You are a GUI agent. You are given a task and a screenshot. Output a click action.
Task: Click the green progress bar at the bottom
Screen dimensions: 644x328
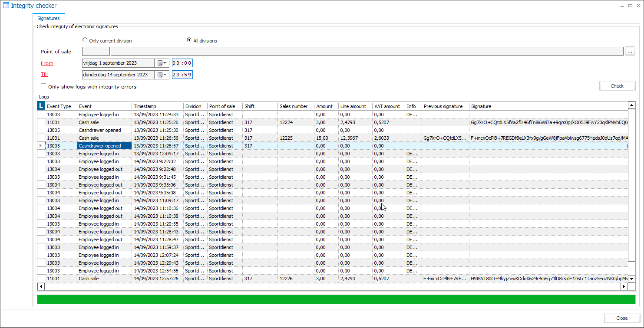[x=332, y=299]
